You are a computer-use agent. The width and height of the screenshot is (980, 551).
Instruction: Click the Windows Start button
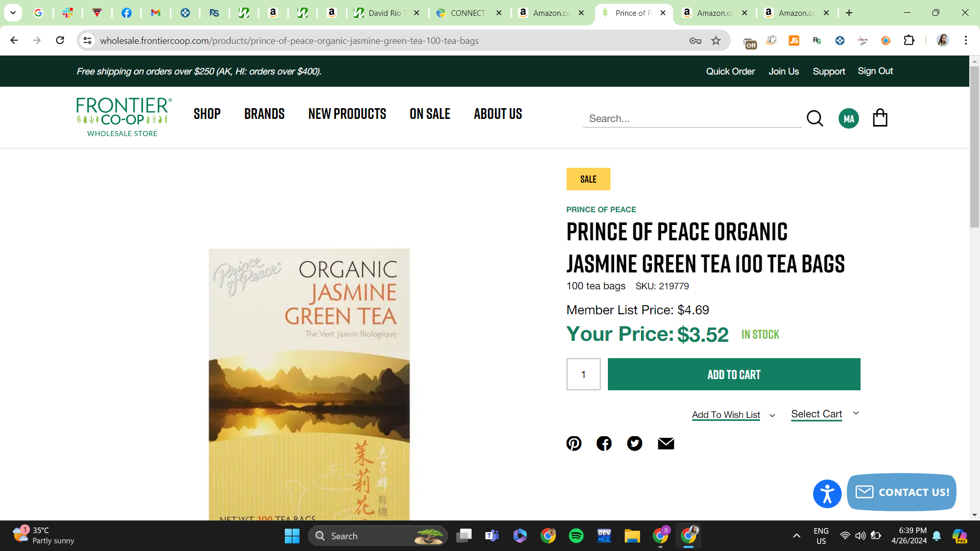tap(292, 536)
